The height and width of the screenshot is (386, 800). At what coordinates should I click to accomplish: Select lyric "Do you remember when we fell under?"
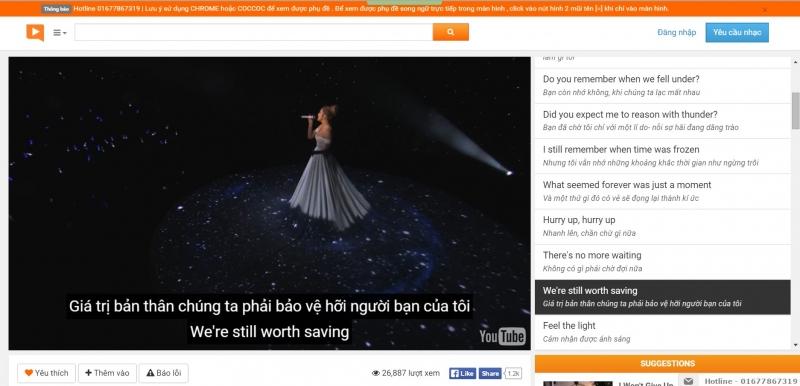662,86
